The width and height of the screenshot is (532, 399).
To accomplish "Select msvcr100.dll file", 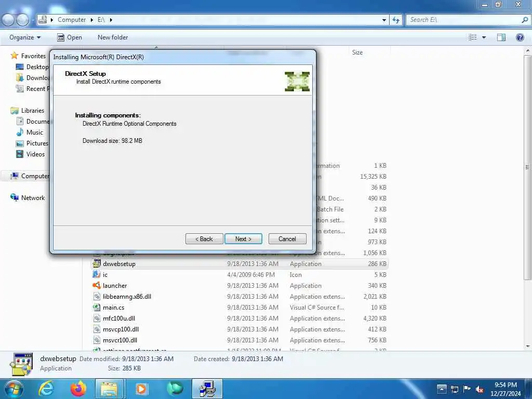I will (239, 340).
